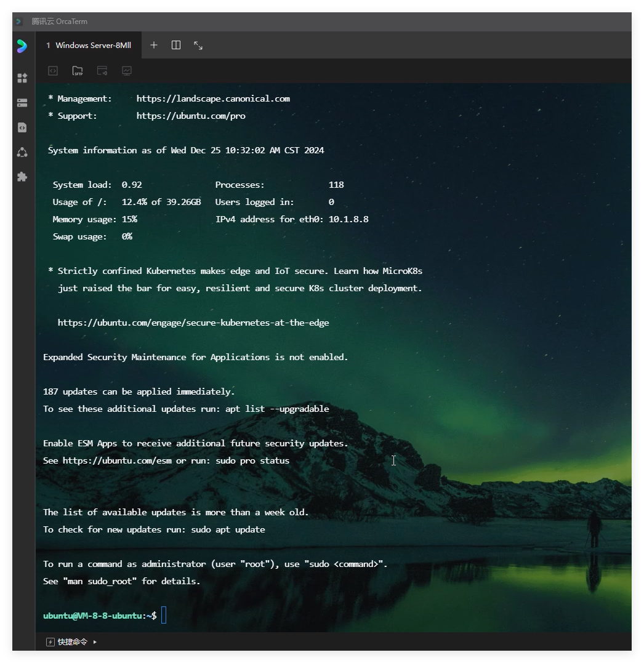Screen dimensions: 644x663
Task: Select the Windows Server-8MII tab
Action: coord(89,45)
